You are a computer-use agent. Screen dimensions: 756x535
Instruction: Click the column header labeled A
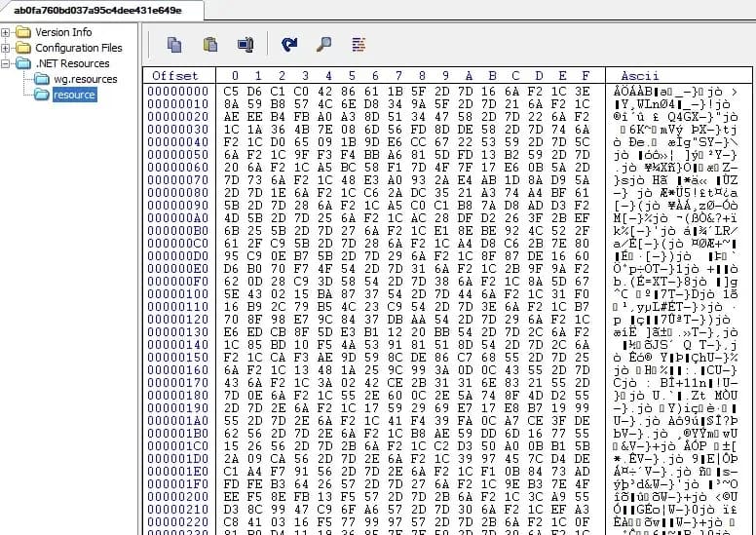pos(469,76)
